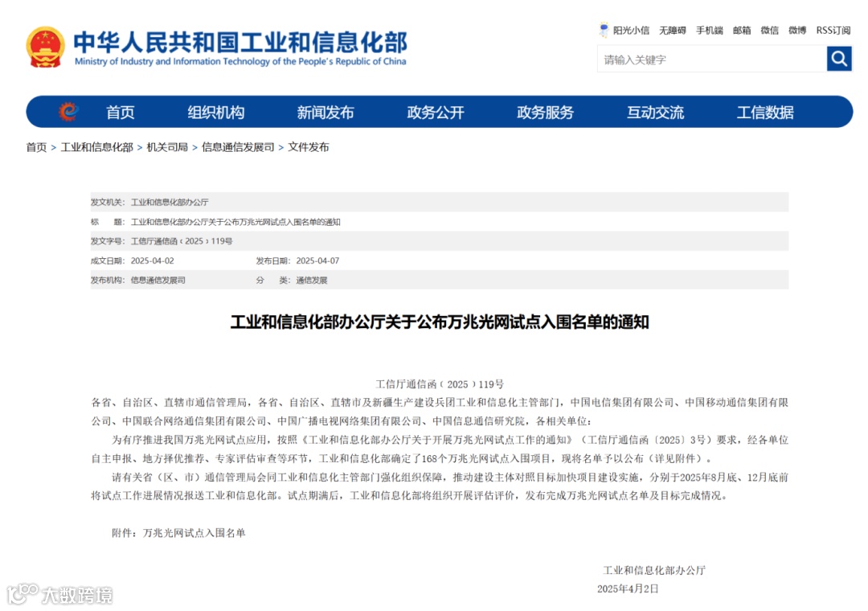
Task: Open the 工信数据 navigation item
Action: 765,113
